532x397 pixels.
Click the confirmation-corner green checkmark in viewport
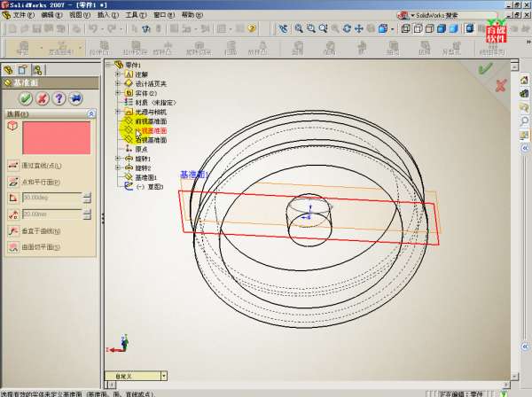click(x=484, y=68)
